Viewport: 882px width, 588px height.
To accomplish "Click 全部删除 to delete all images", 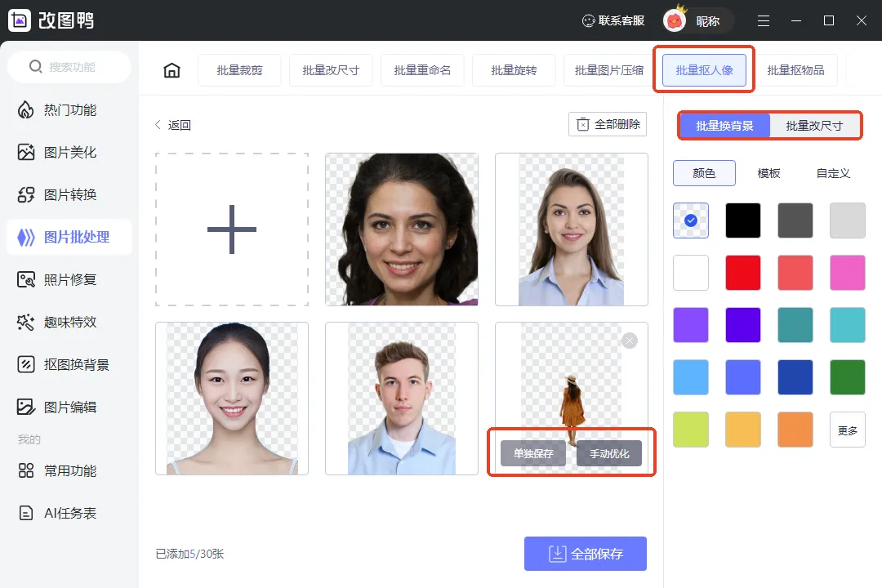I will pyautogui.click(x=608, y=124).
